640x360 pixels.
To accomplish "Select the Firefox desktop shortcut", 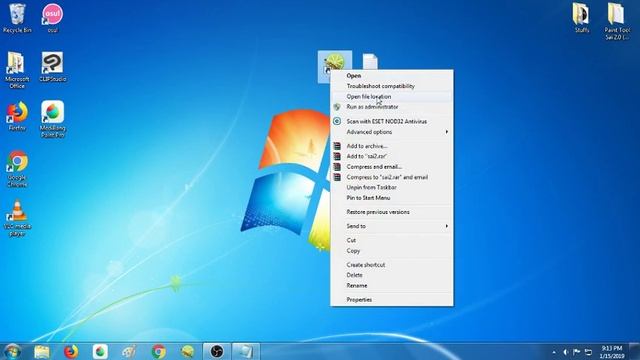I will click(x=17, y=116).
